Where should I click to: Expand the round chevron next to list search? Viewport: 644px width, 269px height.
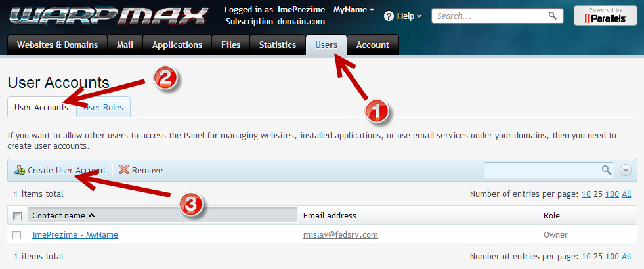(x=626, y=170)
